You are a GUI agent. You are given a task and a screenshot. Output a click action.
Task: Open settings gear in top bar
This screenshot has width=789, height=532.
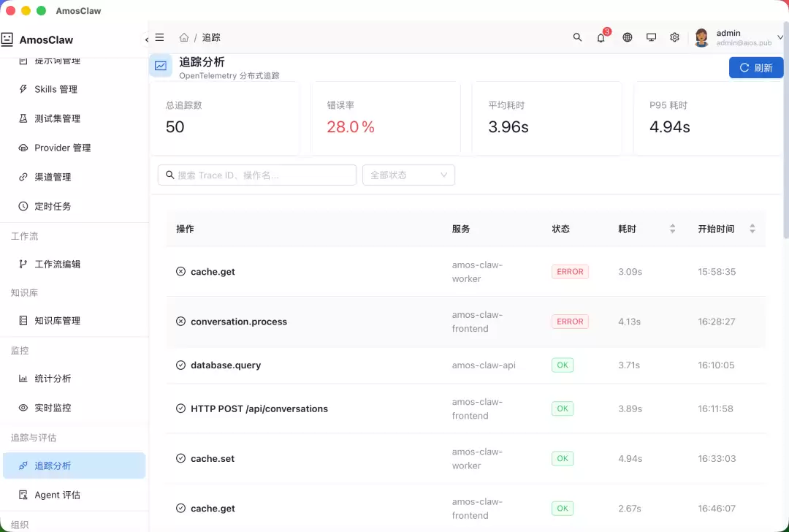(x=674, y=37)
